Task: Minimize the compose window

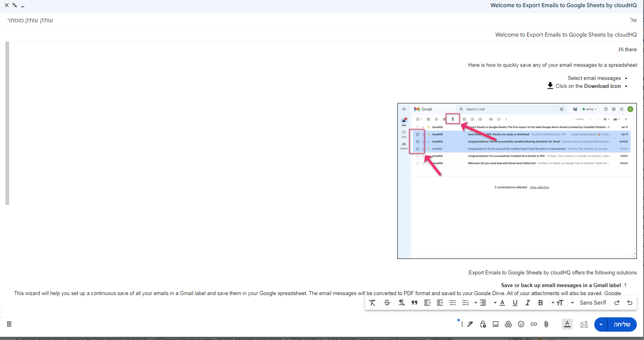Action: [23, 6]
